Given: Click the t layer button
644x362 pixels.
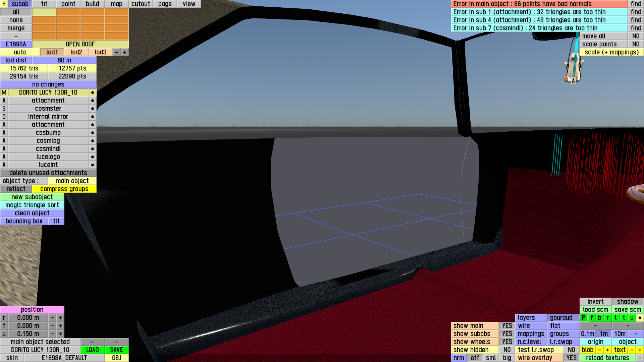Looking at the screenshot, I should 624,318.
